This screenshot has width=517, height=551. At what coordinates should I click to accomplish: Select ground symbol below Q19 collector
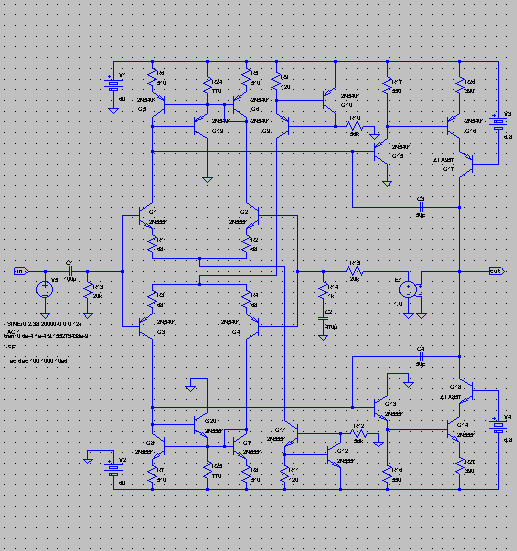coord(207,180)
